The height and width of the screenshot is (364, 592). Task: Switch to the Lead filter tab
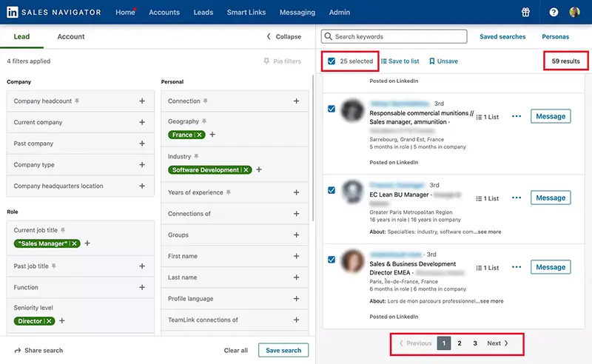pos(21,37)
